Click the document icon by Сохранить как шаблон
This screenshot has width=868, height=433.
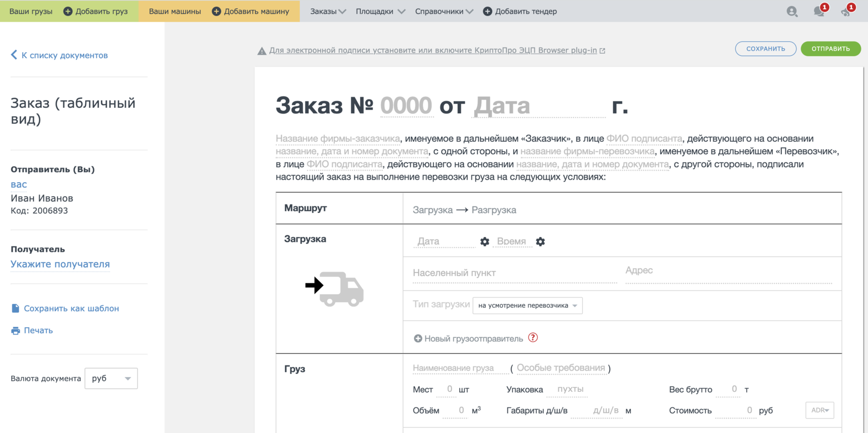(16, 308)
